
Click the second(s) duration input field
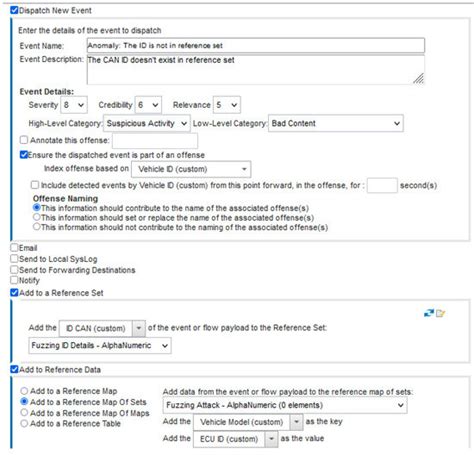coord(382,185)
